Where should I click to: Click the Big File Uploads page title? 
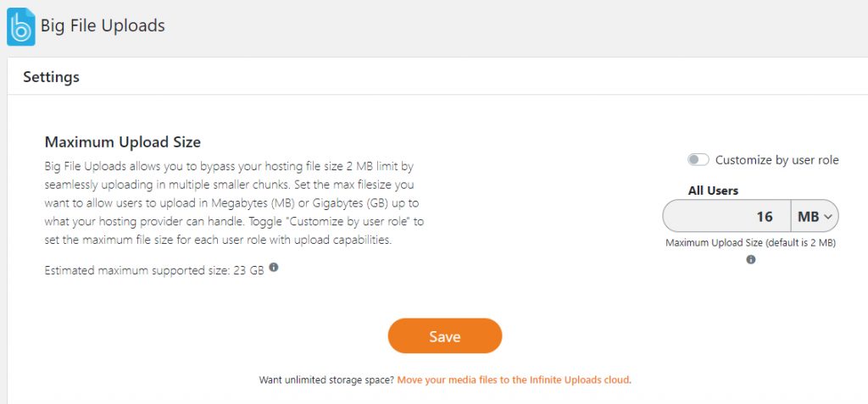click(103, 26)
